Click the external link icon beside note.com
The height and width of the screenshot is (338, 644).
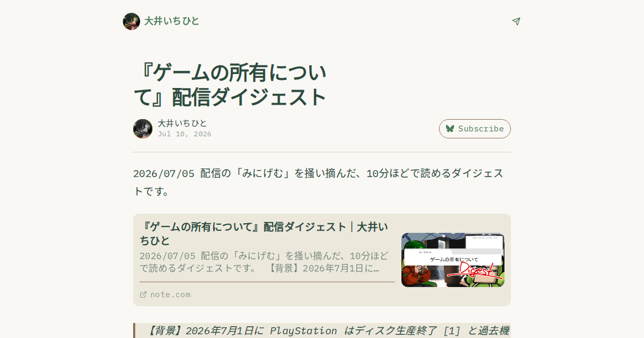(143, 295)
